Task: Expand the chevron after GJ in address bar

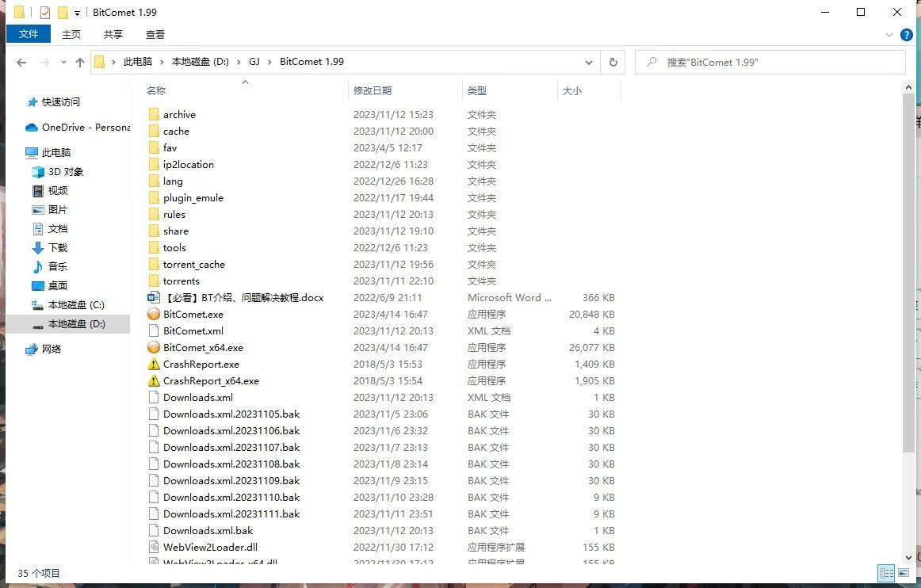Action: [269, 63]
